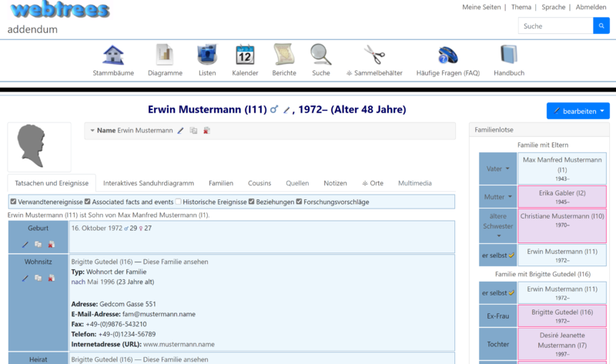Open the Kalender icon
The image size is (616, 364).
pyautogui.click(x=245, y=55)
